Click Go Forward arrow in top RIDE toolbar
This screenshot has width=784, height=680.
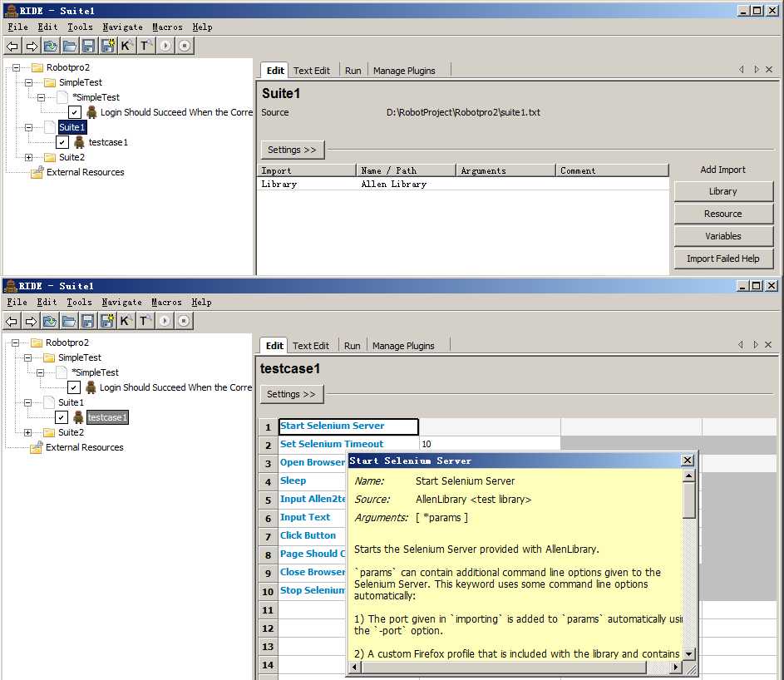pyautogui.click(x=32, y=47)
